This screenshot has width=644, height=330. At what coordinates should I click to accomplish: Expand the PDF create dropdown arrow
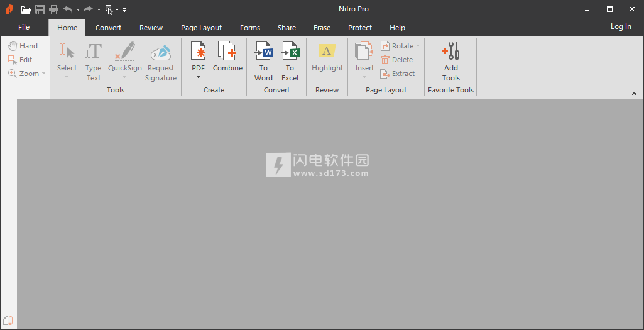click(x=199, y=77)
